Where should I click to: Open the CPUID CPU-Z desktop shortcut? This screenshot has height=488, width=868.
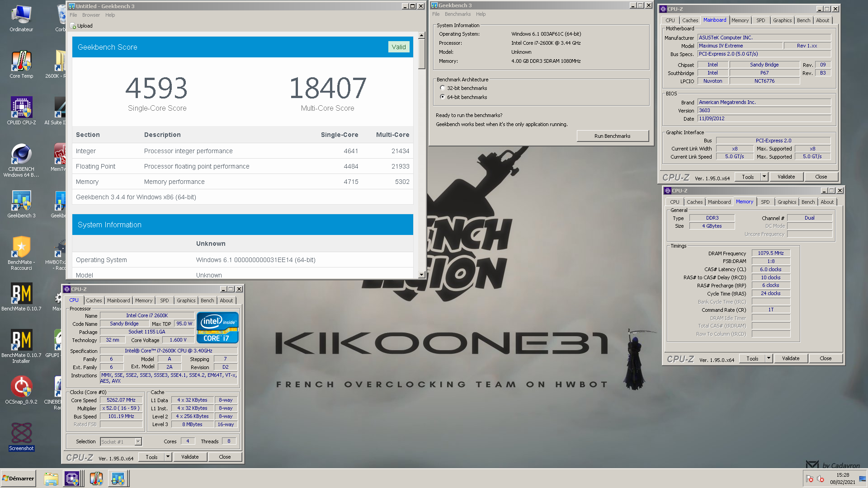point(21,111)
